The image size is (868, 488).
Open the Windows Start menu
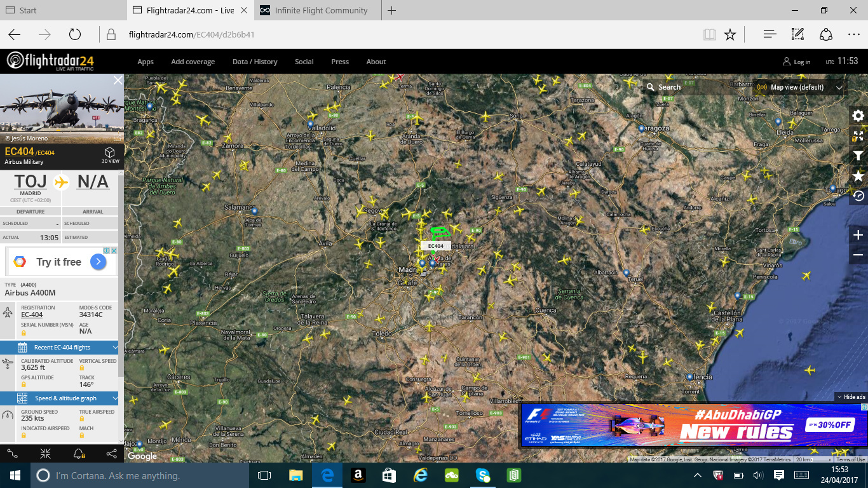[15, 475]
